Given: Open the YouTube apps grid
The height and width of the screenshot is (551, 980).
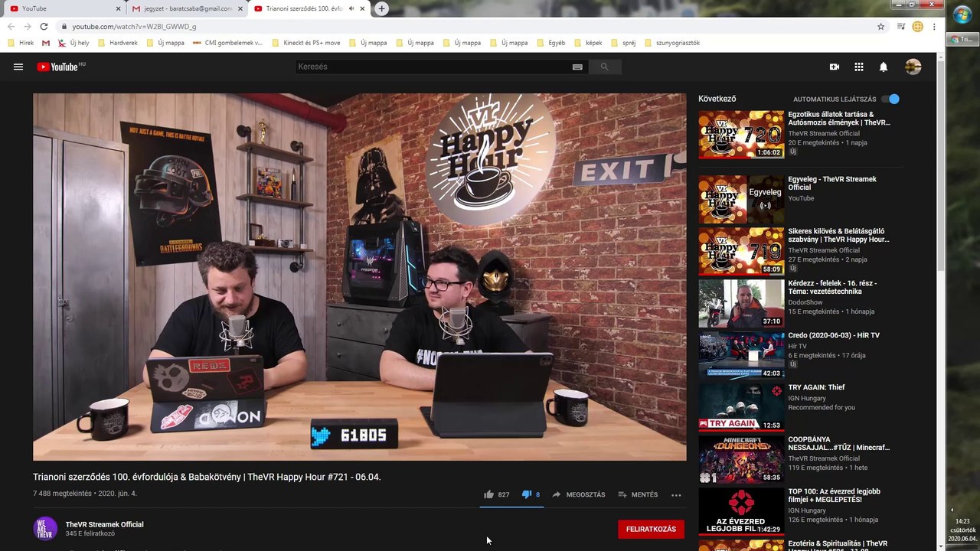Looking at the screenshot, I should (x=859, y=67).
